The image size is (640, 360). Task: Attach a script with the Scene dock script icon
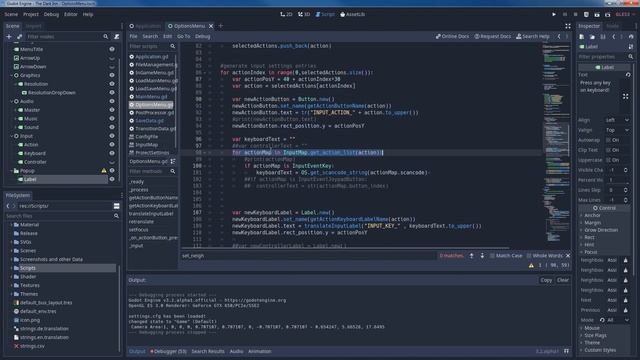coord(117,37)
